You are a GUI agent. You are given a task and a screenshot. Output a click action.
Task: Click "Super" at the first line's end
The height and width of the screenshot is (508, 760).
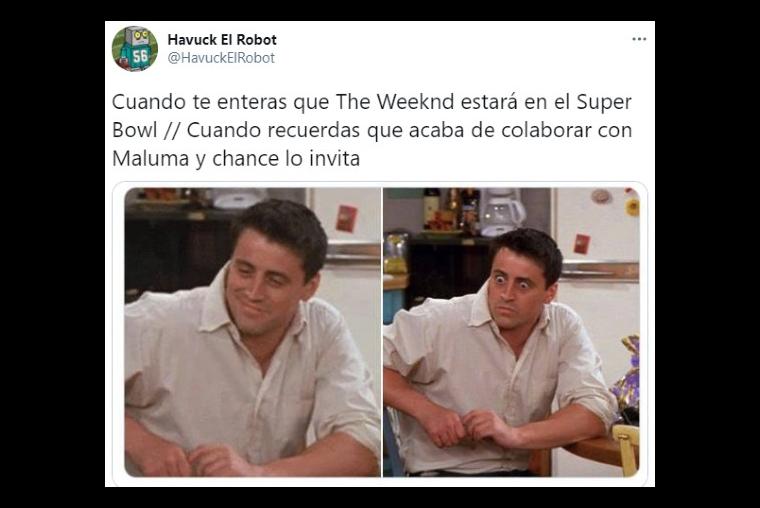coord(604,103)
